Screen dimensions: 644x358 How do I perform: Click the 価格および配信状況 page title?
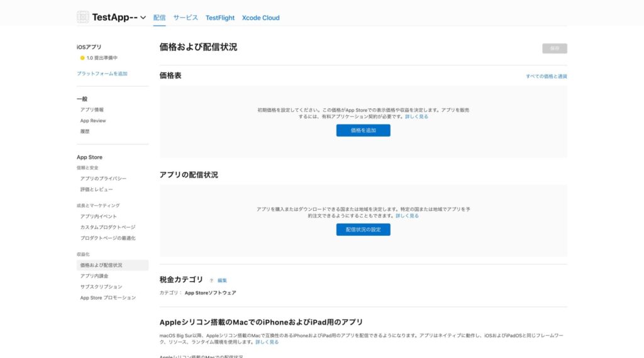pos(198,47)
